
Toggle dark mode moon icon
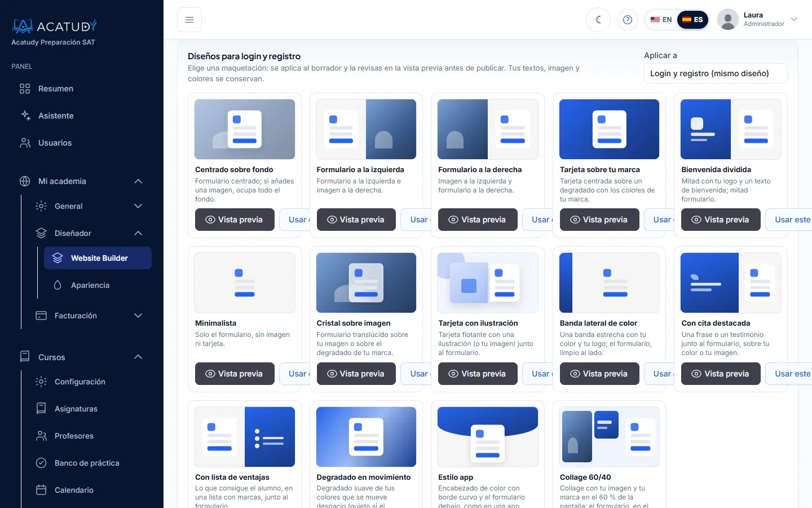[x=598, y=20]
